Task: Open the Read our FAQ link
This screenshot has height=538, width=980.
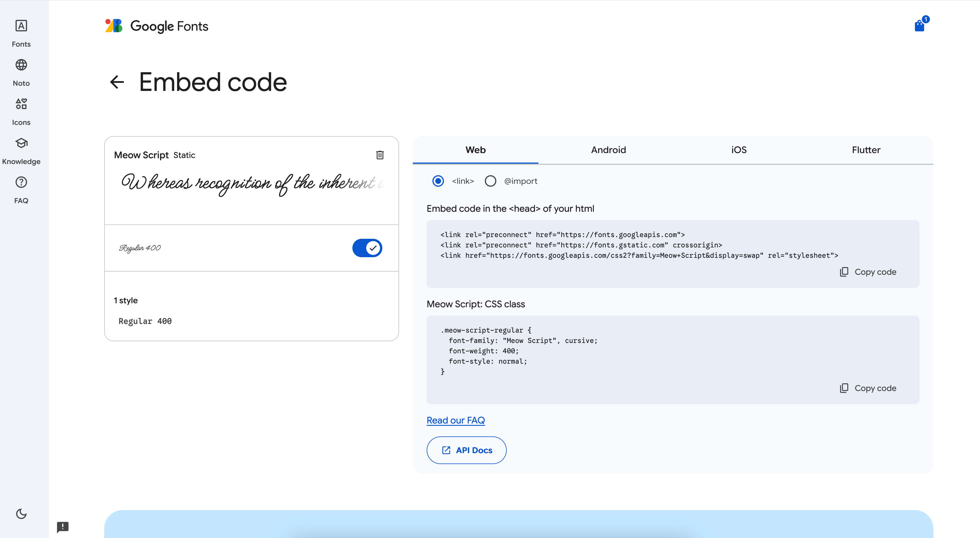Action: click(x=455, y=420)
